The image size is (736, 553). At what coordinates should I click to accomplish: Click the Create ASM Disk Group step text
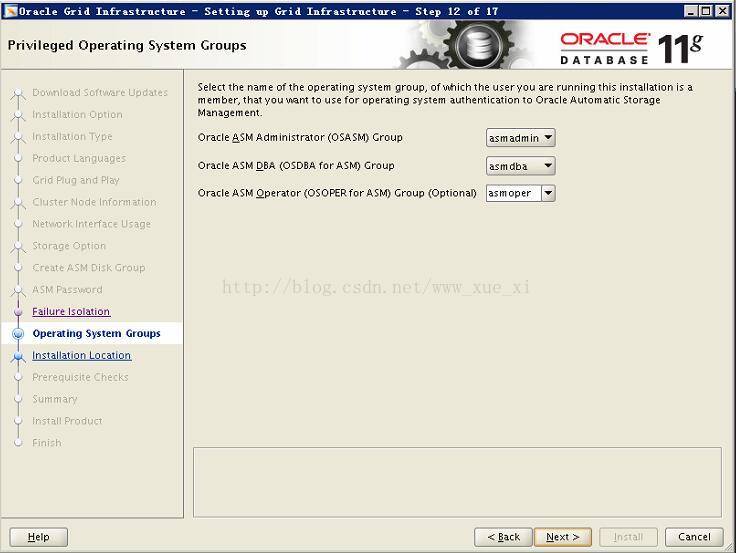89,268
